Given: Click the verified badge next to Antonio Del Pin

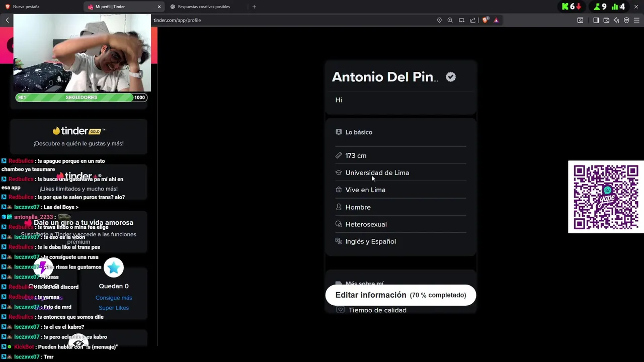Looking at the screenshot, I should click(x=451, y=77).
